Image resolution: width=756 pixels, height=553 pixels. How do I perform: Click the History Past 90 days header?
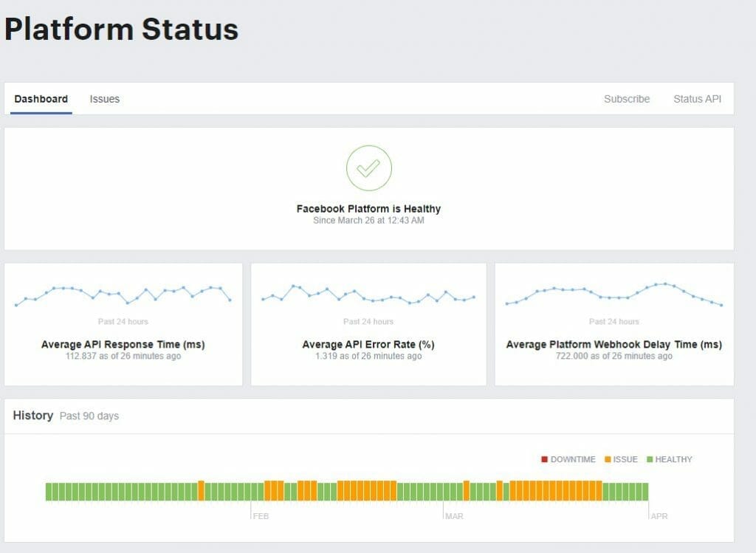(x=66, y=416)
